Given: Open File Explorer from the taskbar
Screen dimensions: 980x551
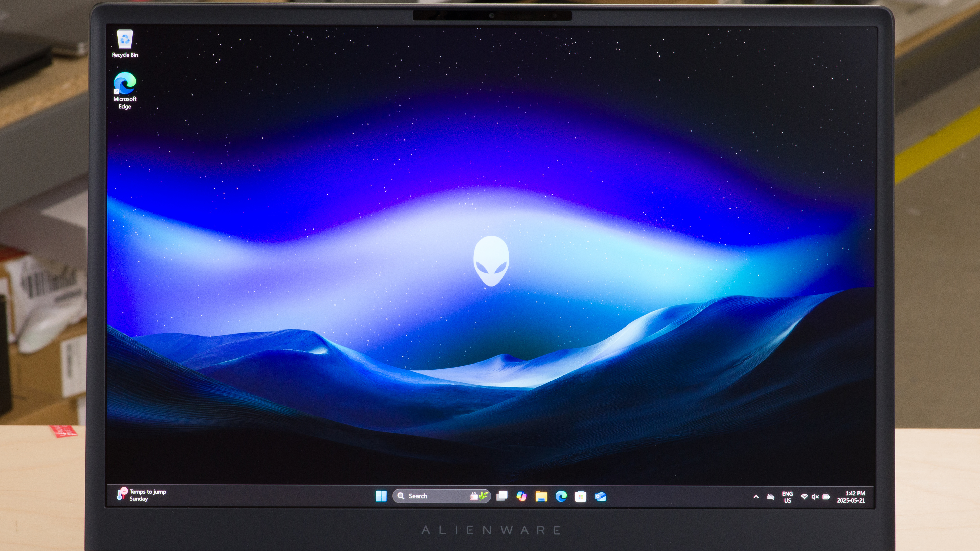Looking at the screenshot, I should 541,496.
